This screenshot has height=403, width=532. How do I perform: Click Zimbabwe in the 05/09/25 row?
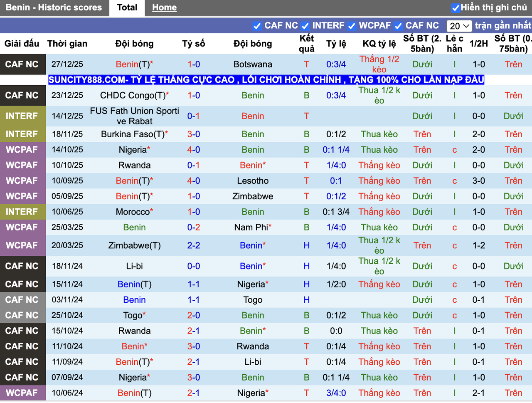click(253, 196)
